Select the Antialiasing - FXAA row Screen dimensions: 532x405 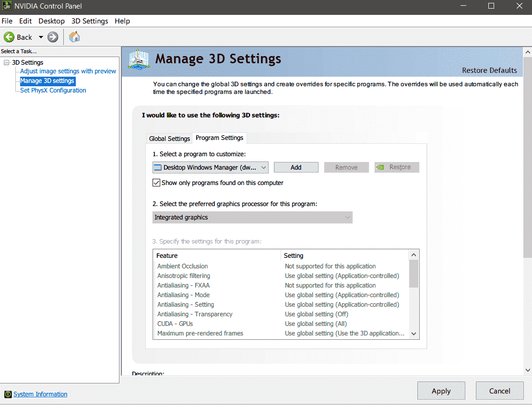click(281, 285)
